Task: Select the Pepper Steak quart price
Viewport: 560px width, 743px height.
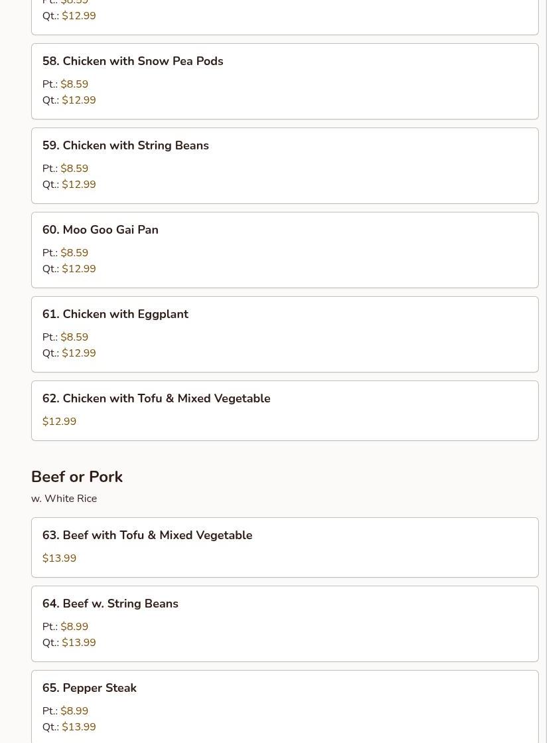Action: 79,727
